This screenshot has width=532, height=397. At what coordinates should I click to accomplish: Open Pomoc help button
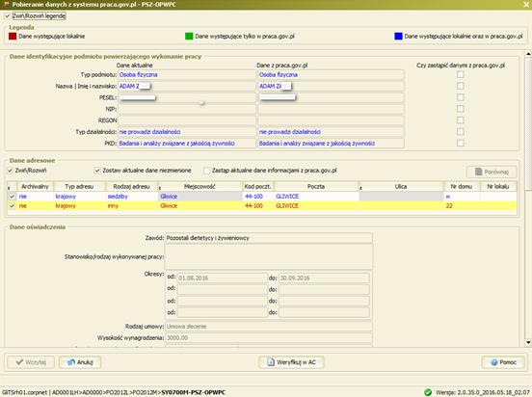tap(503, 362)
